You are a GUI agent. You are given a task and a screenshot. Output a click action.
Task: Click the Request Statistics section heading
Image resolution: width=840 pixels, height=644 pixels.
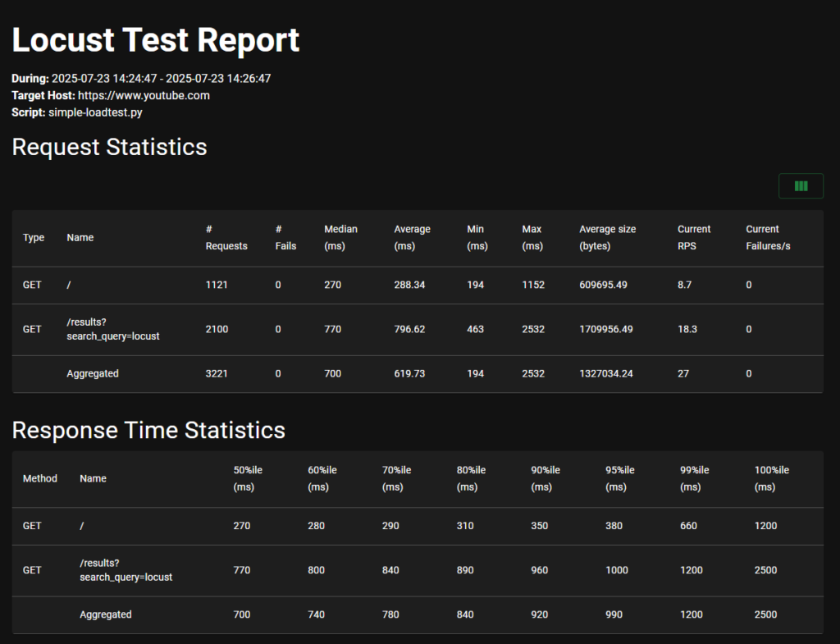coord(109,147)
